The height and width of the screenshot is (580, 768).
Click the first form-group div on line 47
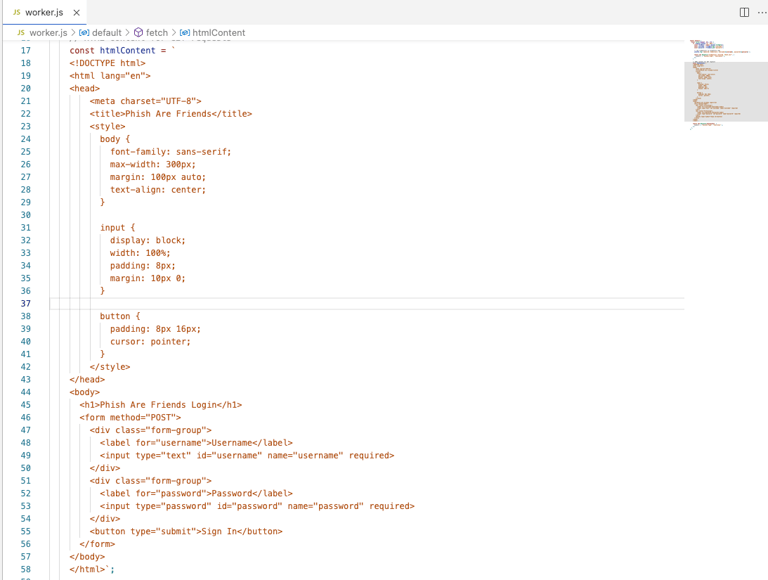[x=150, y=430]
